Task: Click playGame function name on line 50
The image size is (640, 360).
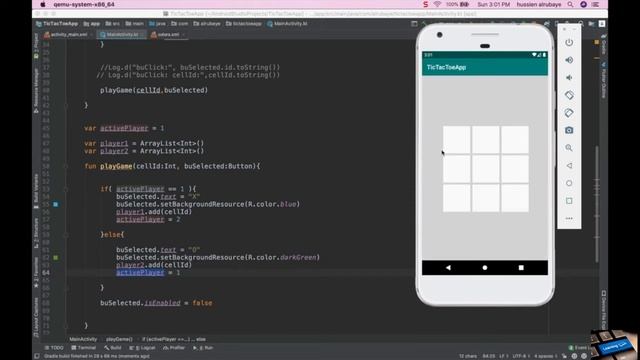Action: [x=116, y=166]
